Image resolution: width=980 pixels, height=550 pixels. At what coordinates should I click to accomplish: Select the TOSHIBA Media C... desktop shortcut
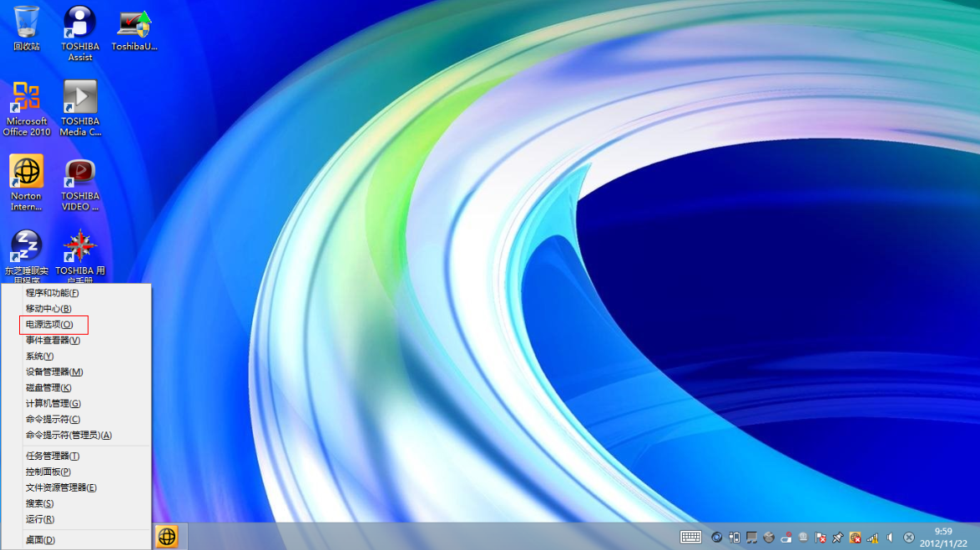click(80, 108)
